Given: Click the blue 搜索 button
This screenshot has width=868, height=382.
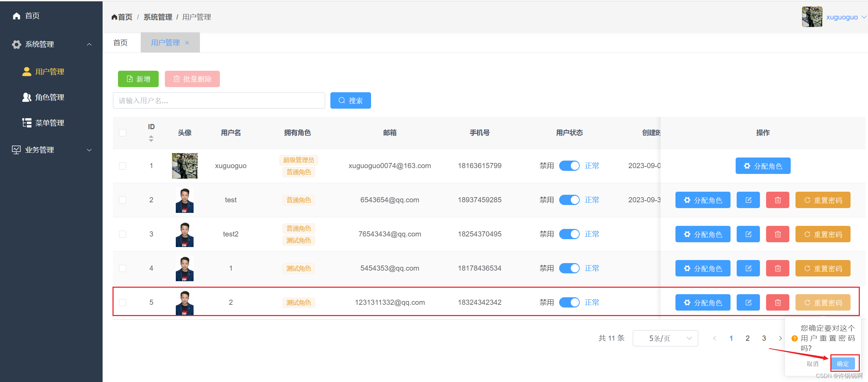Looking at the screenshot, I should (x=351, y=100).
